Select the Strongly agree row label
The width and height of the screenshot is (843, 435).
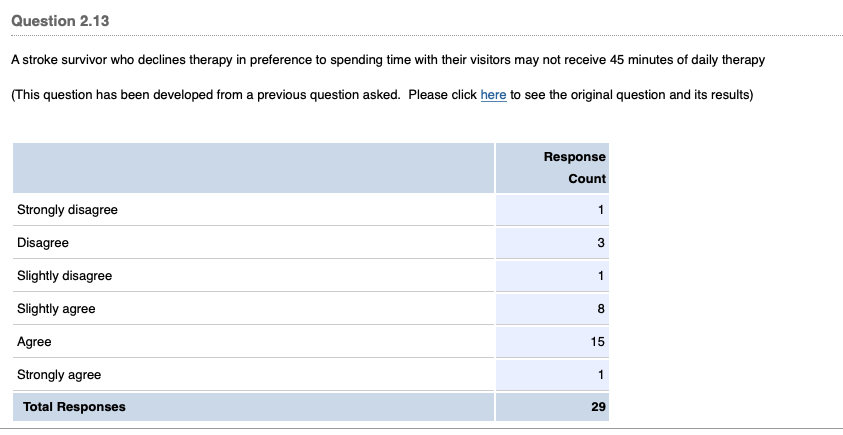tap(59, 375)
